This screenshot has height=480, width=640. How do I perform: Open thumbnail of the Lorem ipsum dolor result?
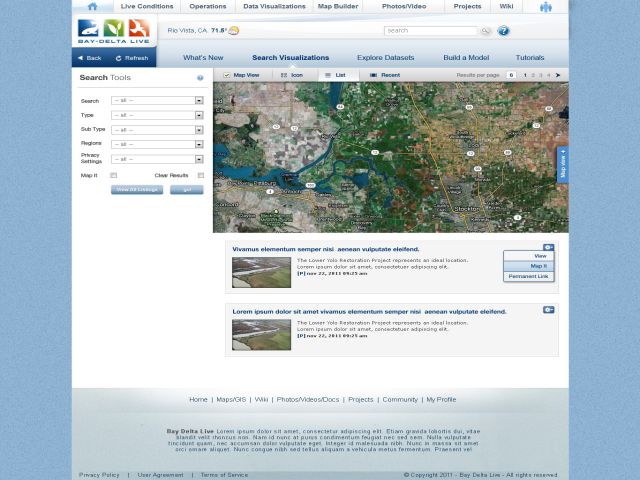tap(261, 335)
